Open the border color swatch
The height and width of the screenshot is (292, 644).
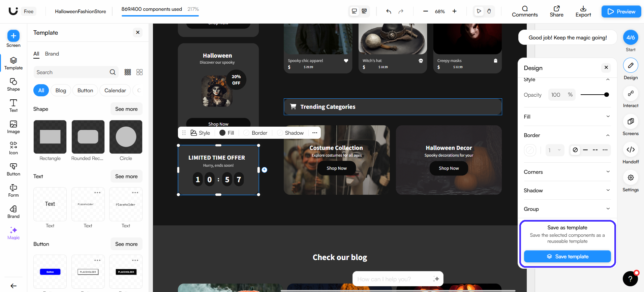pyautogui.click(x=530, y=150)
